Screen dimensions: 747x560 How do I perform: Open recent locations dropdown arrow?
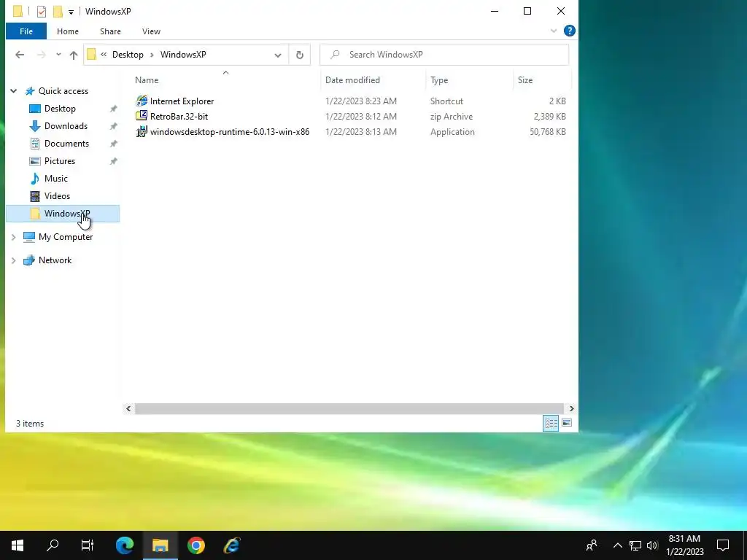tap(58, 54)
